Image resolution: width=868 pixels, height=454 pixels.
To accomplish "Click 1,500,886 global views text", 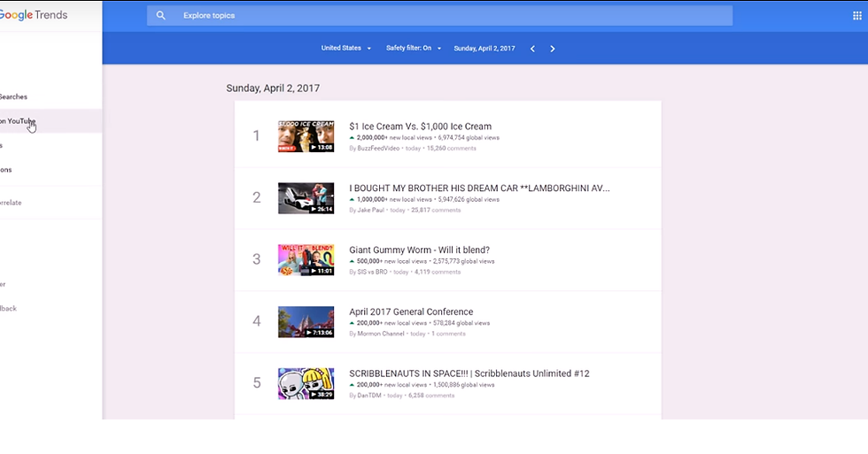I will pyautogui.click(x=464, y=385).
